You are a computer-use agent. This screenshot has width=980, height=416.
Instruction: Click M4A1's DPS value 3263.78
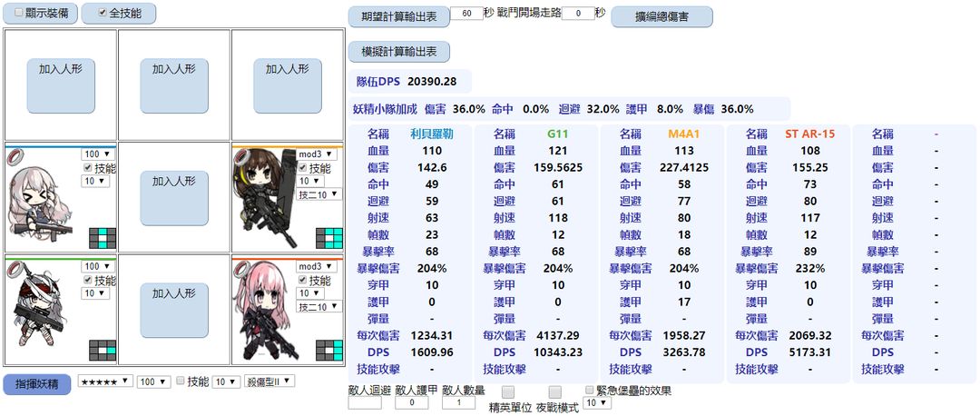coord(684,352)
